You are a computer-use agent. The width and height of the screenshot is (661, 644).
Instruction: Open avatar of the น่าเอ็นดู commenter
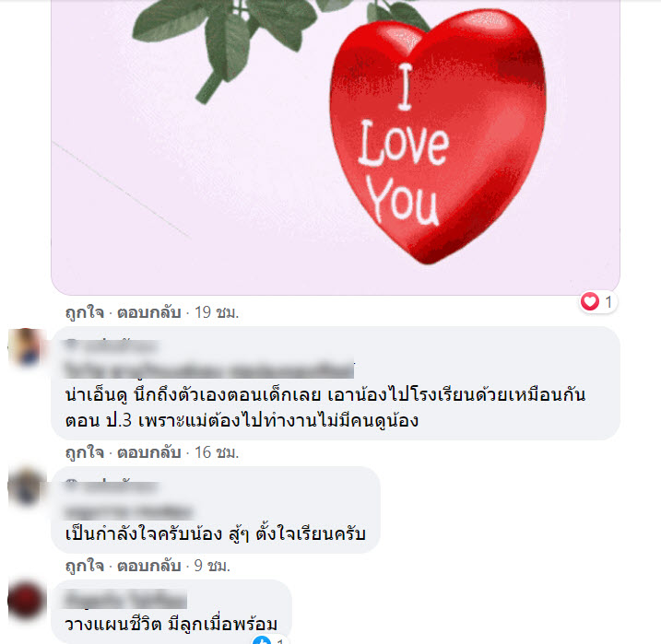tap(26, 346)
